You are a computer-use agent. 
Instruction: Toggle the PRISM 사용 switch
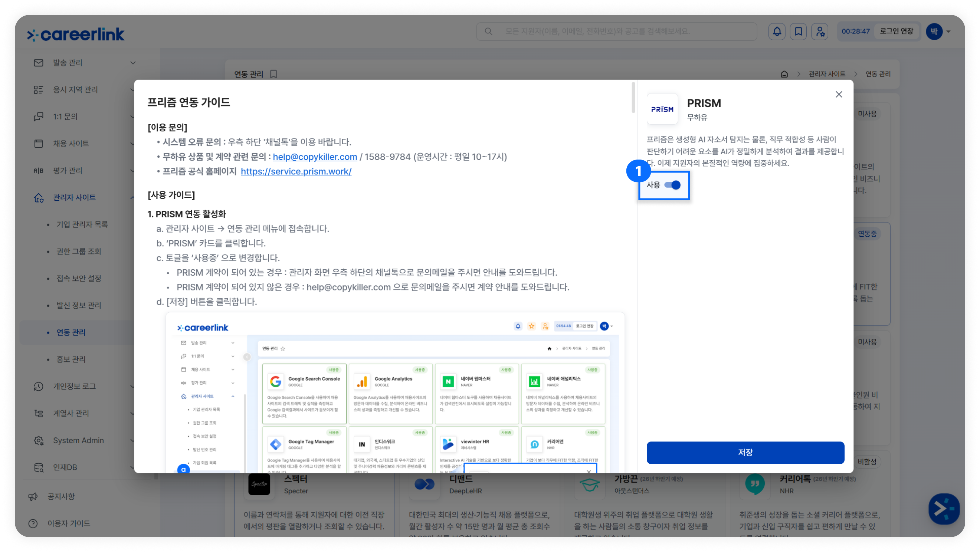[x=672, y=185]
